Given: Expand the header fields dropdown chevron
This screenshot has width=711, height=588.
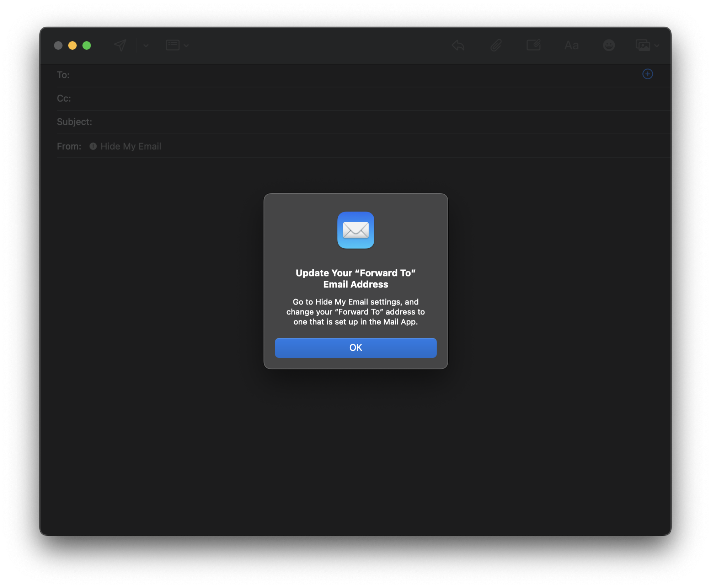Looking at the screenshot, I should coord(186,45).
